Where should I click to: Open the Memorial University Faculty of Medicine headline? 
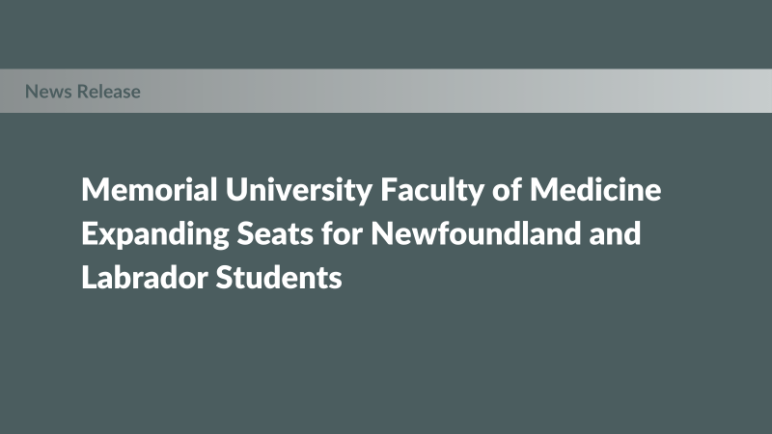pos(371,233)
